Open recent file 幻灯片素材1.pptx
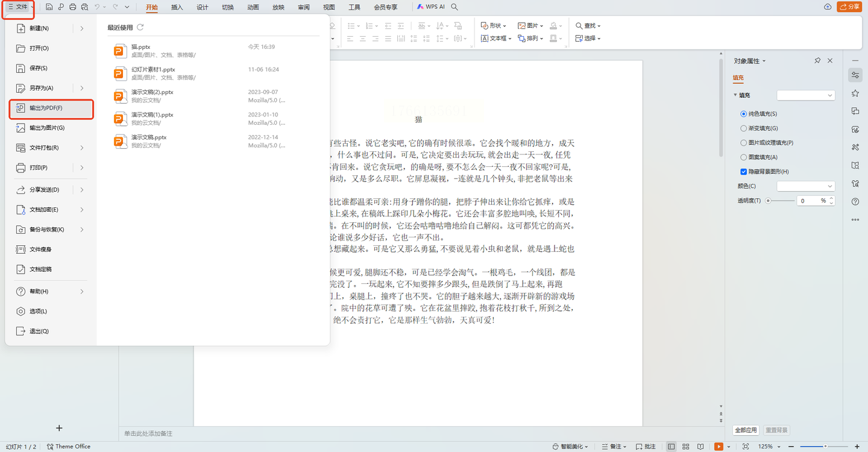Screen dimensions: 868x452 pos(153,69)
